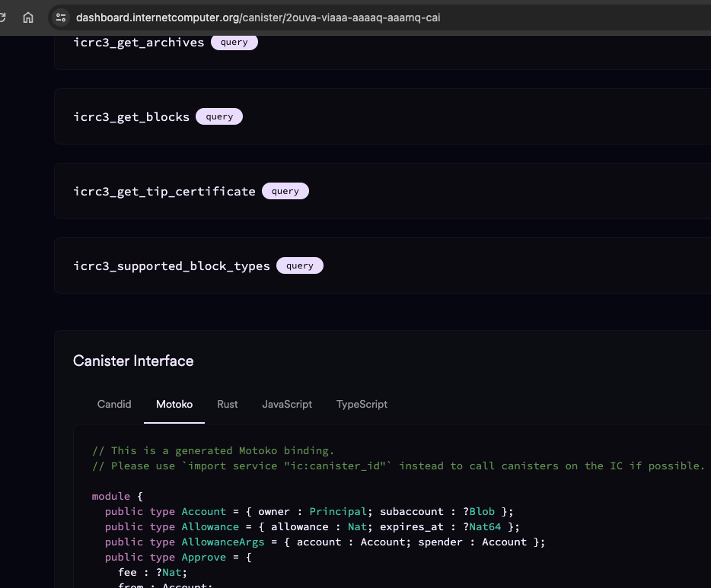This screenshot has height=588, width=711.
Task: Click comment line starting 'Please use import service'
Action: [399, 466]
